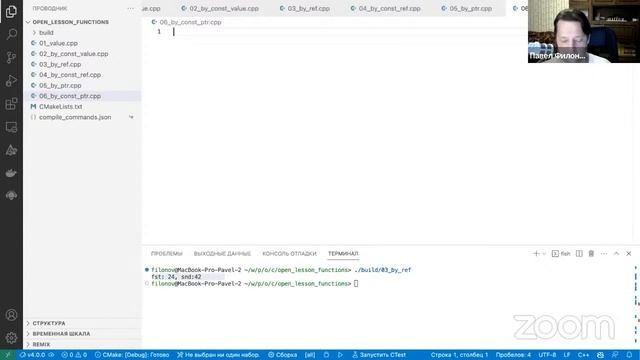The height and width of the screenshot is (360, 640).
Task: Open terminal panel more actions
Action: pos(604,253)
